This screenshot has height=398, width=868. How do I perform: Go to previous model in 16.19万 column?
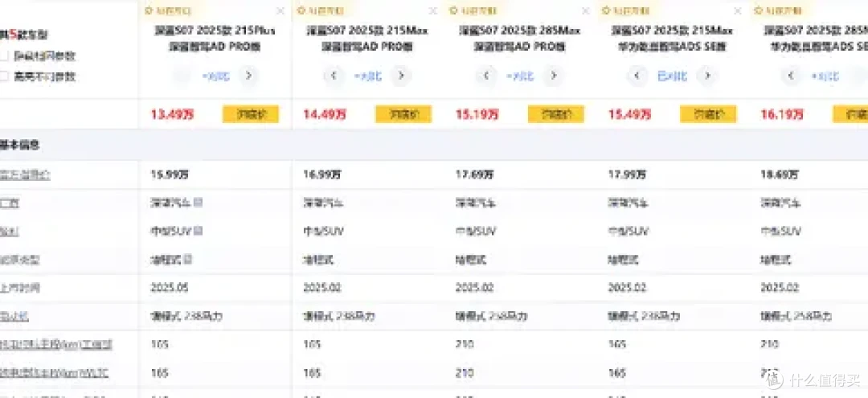point(791,76)
